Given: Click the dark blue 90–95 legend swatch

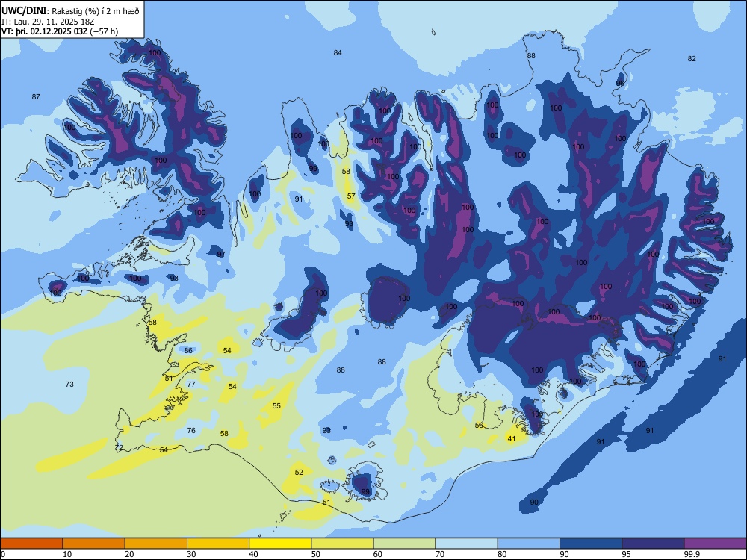Looking at the screenshot, I should tap(591, 544).
